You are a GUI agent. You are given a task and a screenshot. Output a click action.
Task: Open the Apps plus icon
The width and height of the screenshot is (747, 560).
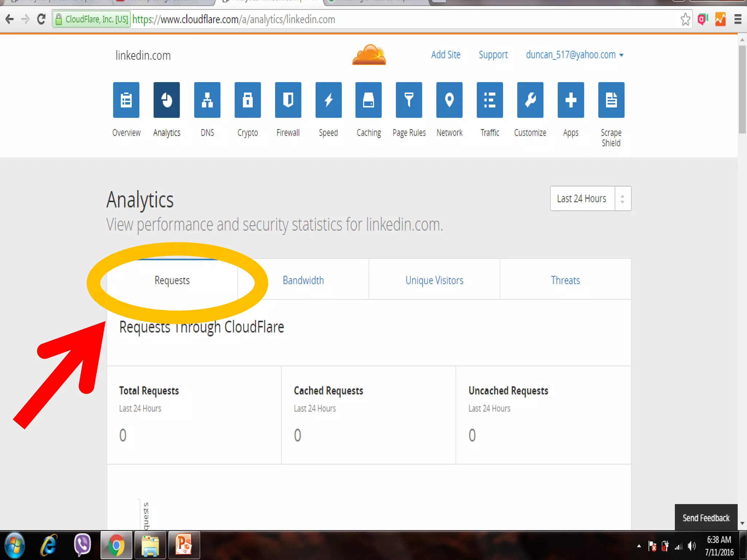(570, 100)
